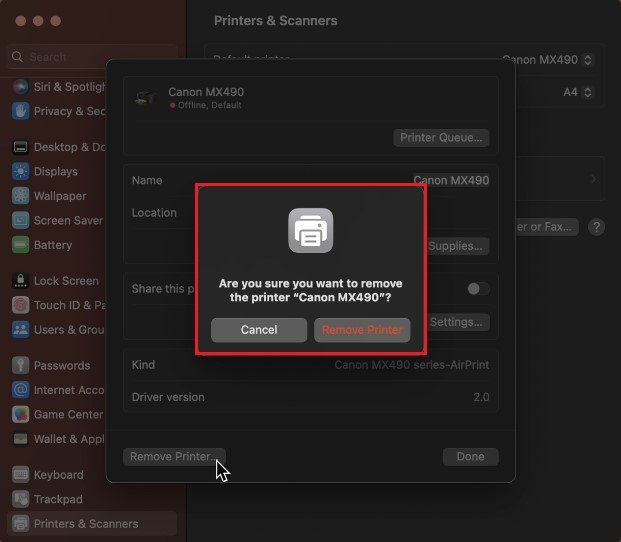Click Done in the printer sheet
This screenshot has width=621, height=542.
471,456
